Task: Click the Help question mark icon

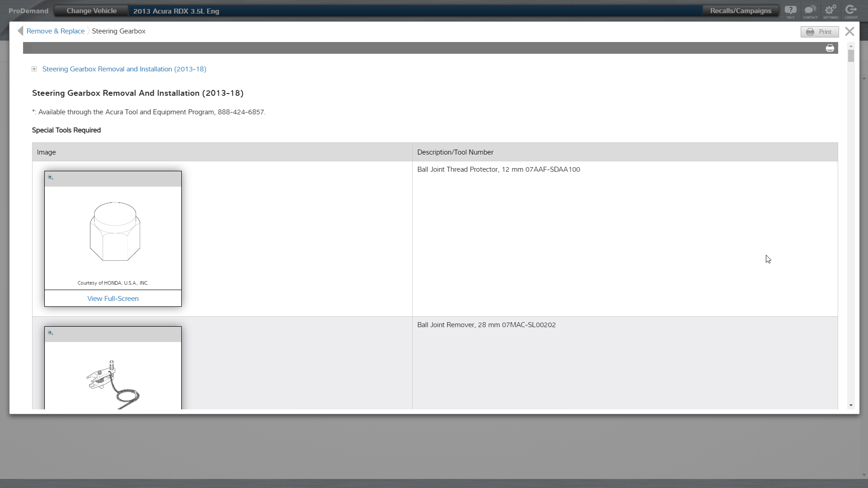Action: tap(790, 11)
